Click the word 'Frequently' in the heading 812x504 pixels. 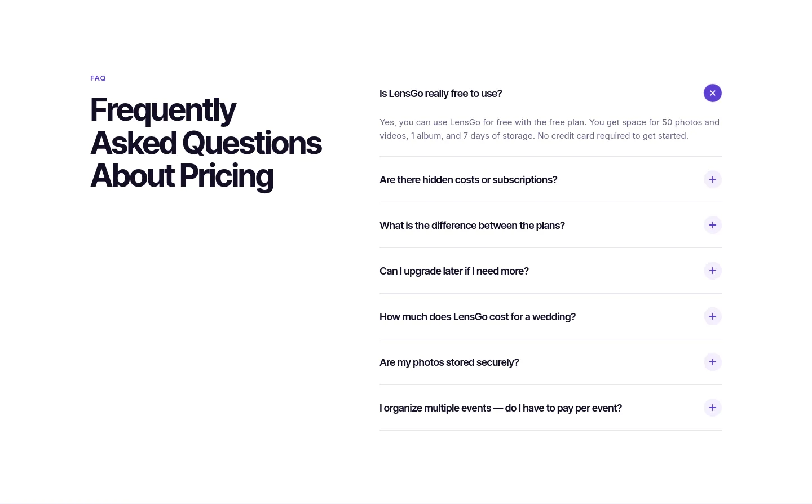click(163, 110)
